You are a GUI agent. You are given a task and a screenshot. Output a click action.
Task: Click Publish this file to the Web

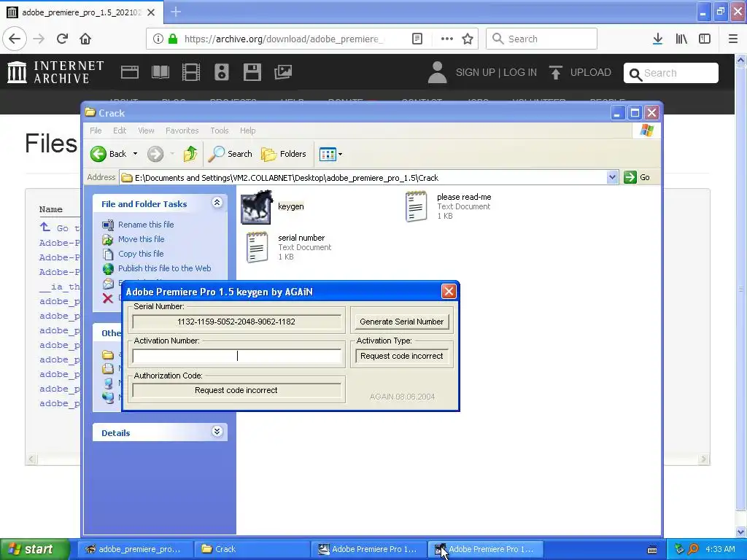point(164,268)
